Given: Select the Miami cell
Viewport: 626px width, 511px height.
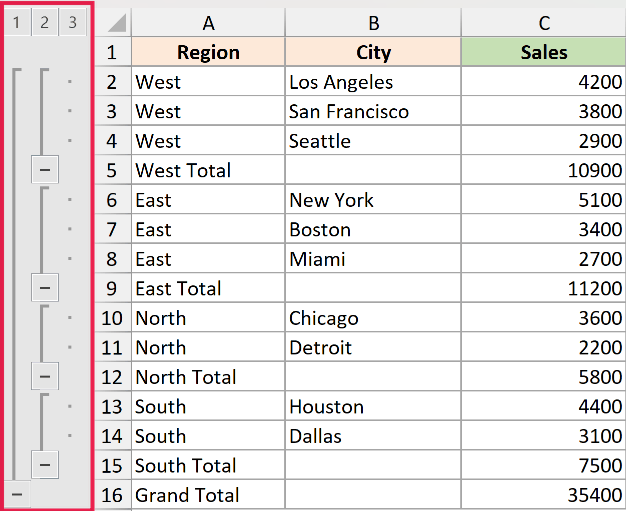Looking at the screenshot, I should 373,259.
